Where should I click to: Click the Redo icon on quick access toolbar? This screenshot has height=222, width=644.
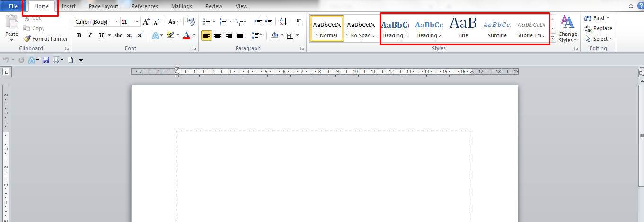click(21, 60)
